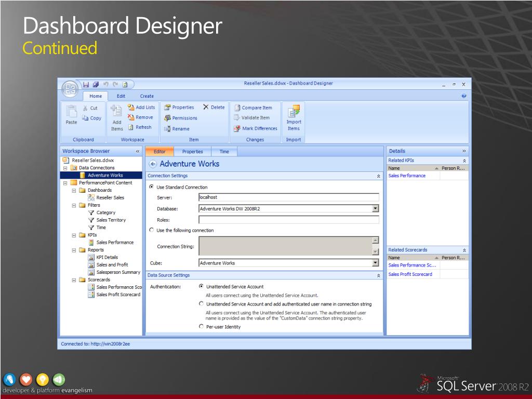The height and width of the screenshot is (399, 532).
Task: Switch to the Editor tab
Action: pos(159,152)
